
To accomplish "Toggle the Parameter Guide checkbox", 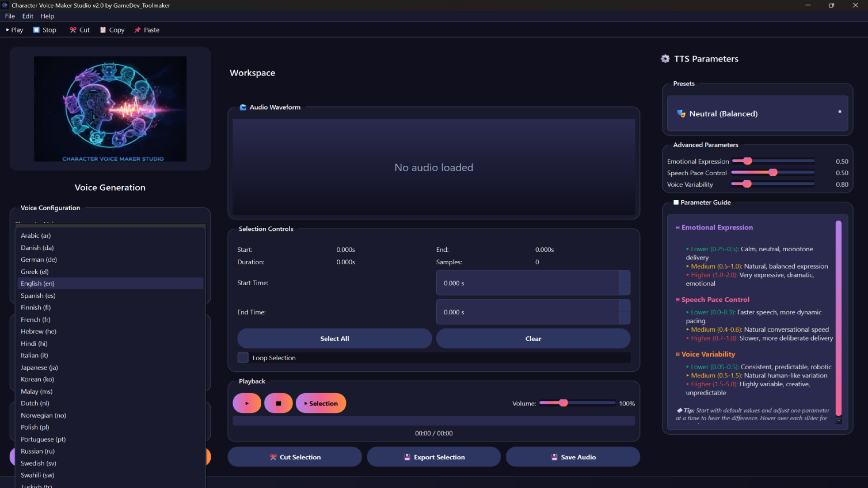I will pos(676,202).
